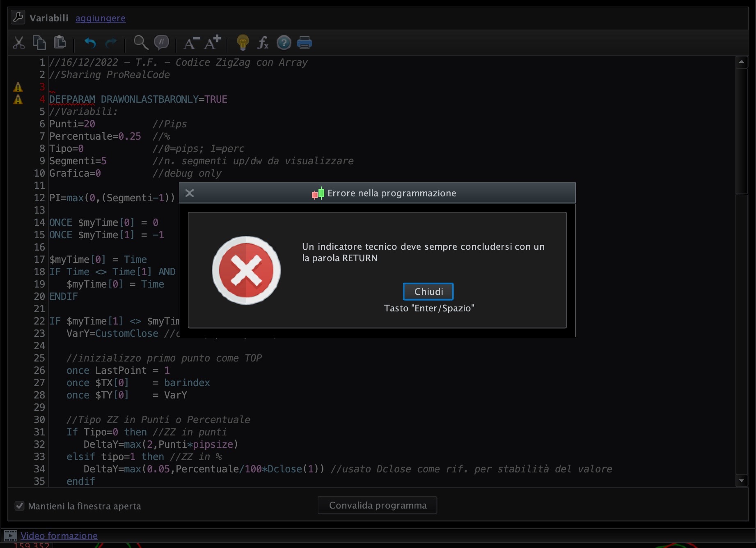
Task: Toggle comment with speech bubble icon
Action: point(162,43)
